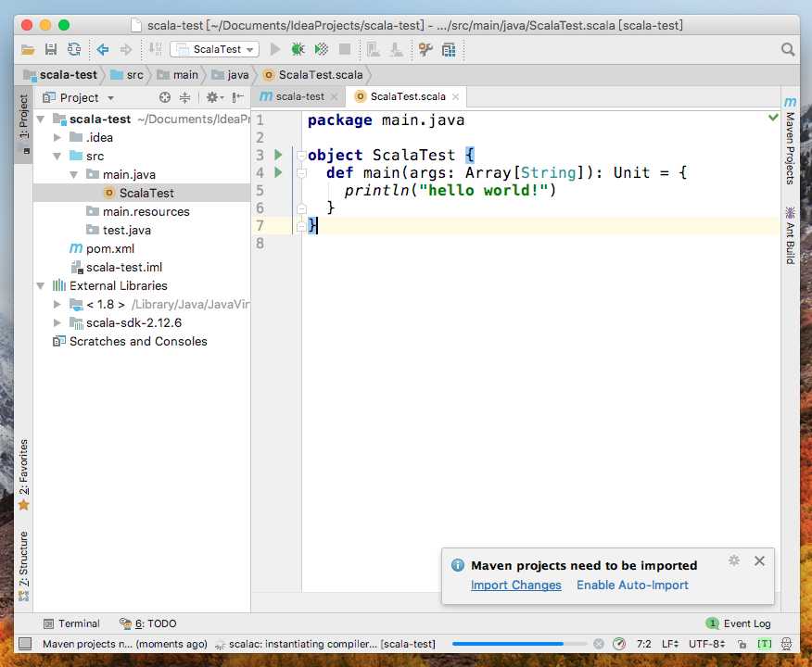Close the ScalaTest.scala tab
Image resolution: width=812 pixels, height=667 pixels.
click(x=456, y=96)
